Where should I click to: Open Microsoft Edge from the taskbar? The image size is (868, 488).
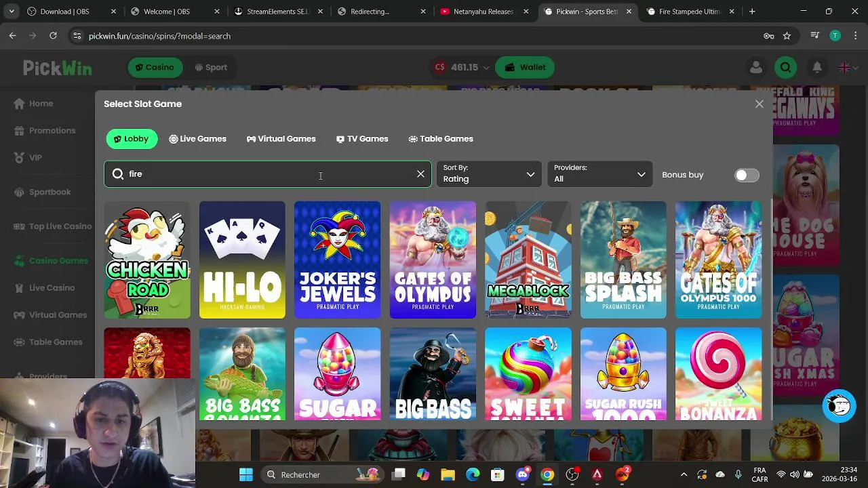point(473,474)
